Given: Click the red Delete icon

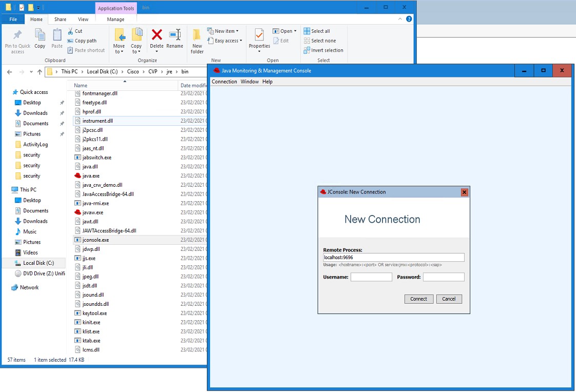Looking at the screenshot, I should pos(157,35).
